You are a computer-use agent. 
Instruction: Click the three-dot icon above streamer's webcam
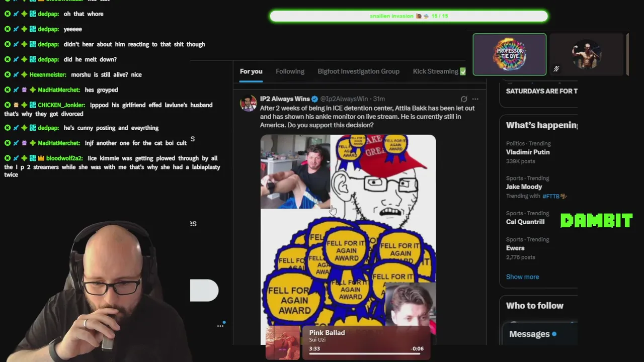[x=220, y=325]
